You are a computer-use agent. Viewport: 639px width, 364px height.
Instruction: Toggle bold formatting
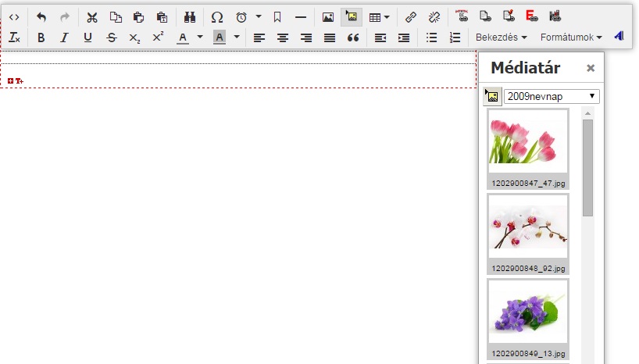pos(41,37)
